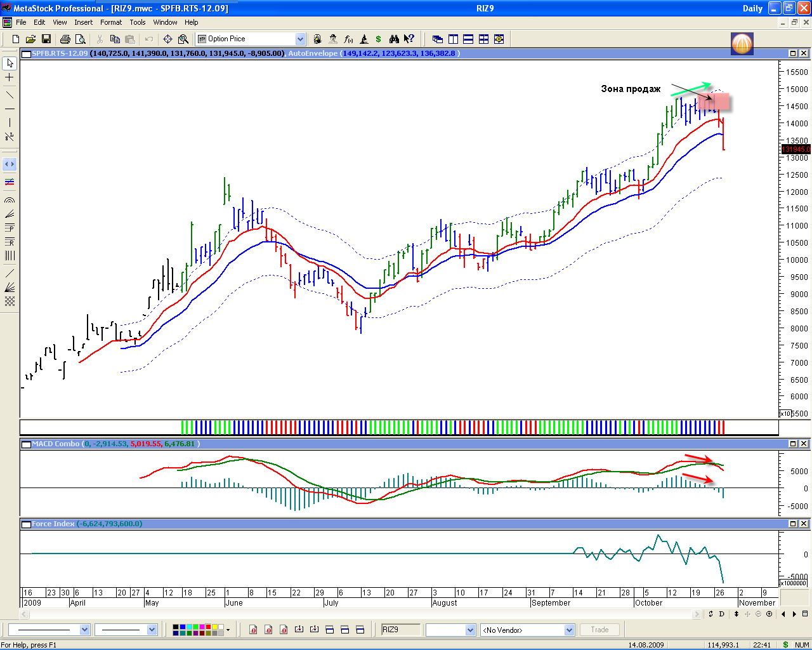
Task: Select the arrow pointer tool
Action: (10, 63)
